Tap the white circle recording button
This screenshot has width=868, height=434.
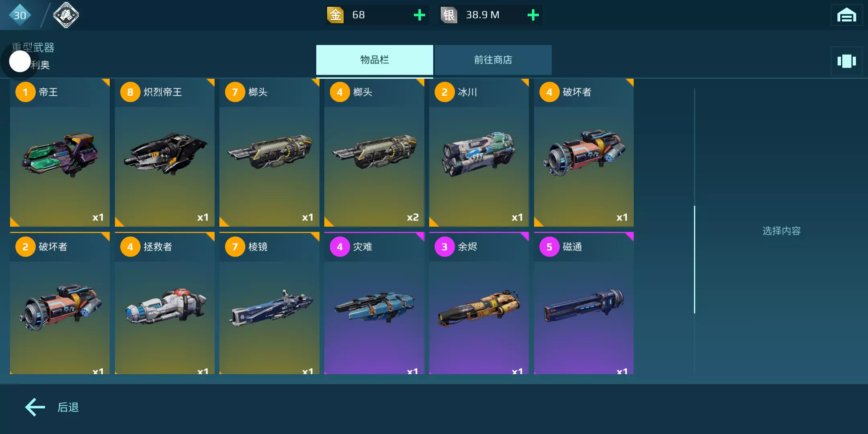click(20, 61)
